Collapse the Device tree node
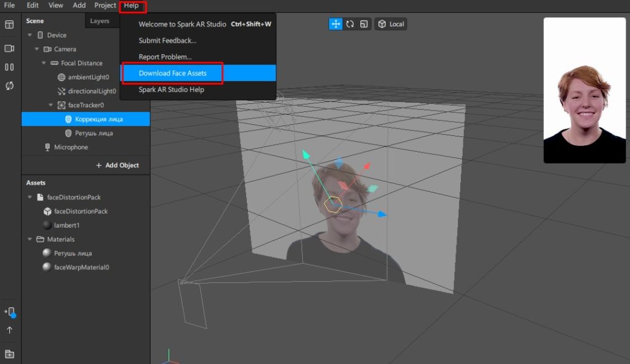This screenshot has width=630, height=364. [30, 35]
